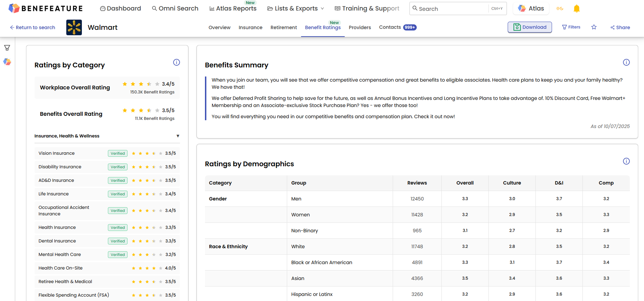Open the Atlas assistant button
This screenshot has height=301, width=644.
pyautogui.click(x=531, y=8)
